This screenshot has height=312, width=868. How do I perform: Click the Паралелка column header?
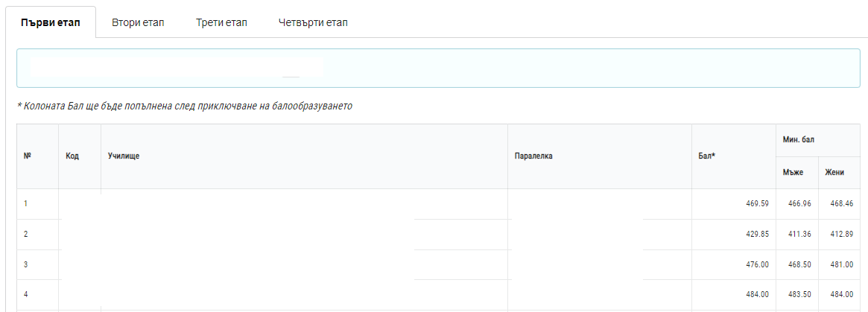point(533,156)
